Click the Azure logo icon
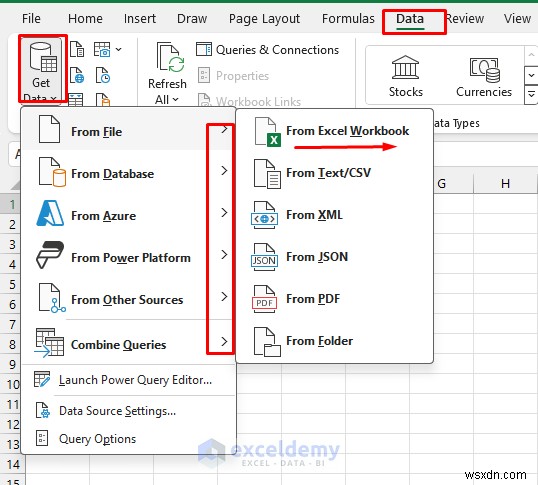The image size is (538, 485). [x=50, y=213]
